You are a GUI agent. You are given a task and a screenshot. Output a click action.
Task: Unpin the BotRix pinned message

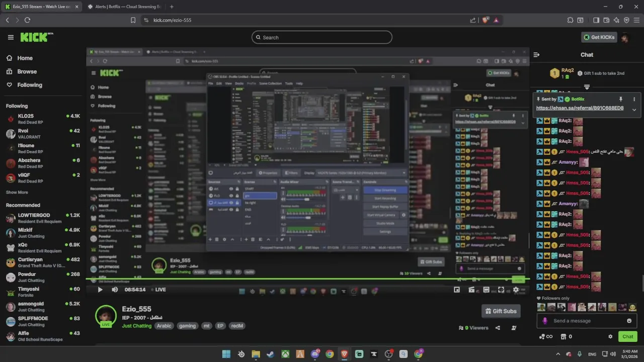pos(620,100)
